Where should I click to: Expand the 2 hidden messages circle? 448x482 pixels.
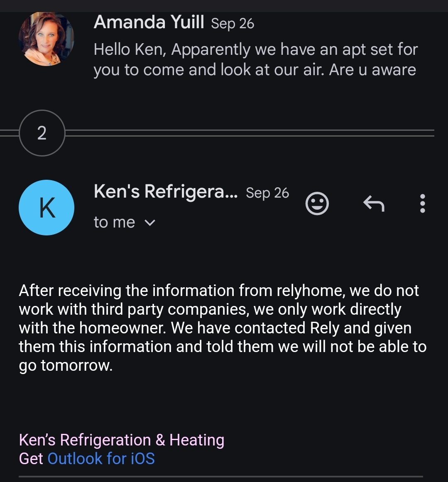pyautogui.click(x=42, y=133)
